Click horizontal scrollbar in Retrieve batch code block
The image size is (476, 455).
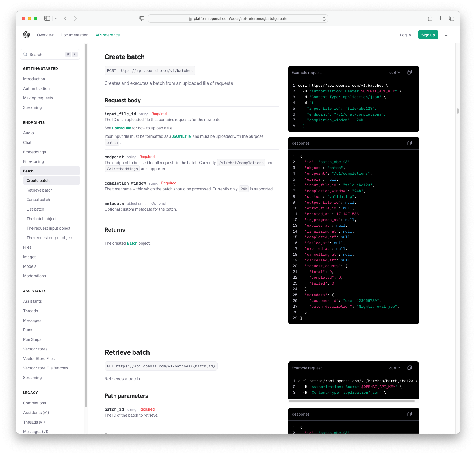click(x=352, y=401)
